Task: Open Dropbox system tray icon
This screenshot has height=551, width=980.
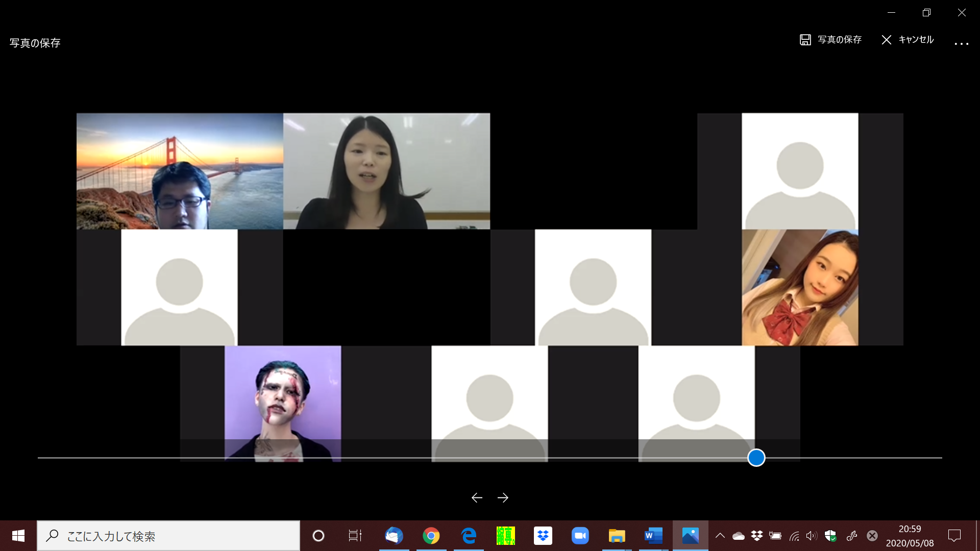Action: tap(757, 536)
